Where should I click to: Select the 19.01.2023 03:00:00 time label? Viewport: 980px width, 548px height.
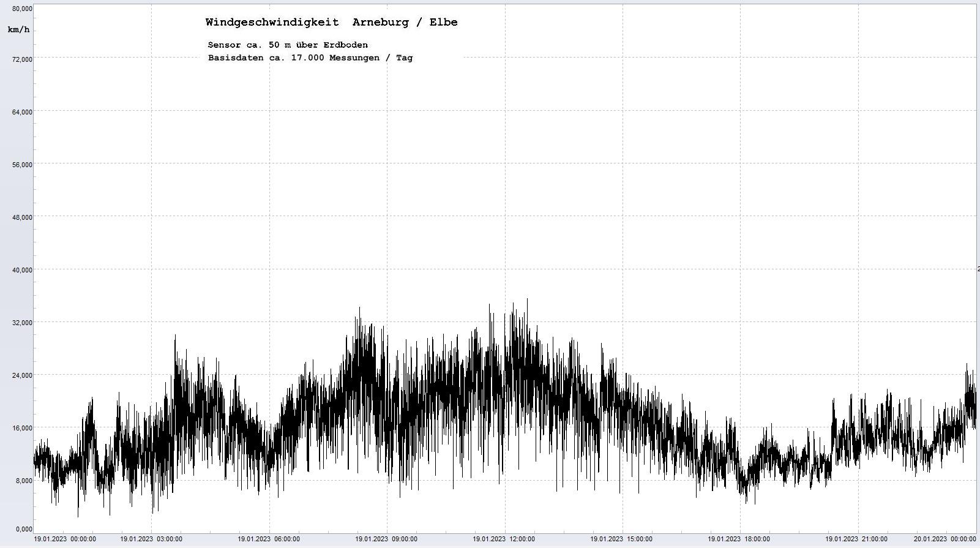151,539
